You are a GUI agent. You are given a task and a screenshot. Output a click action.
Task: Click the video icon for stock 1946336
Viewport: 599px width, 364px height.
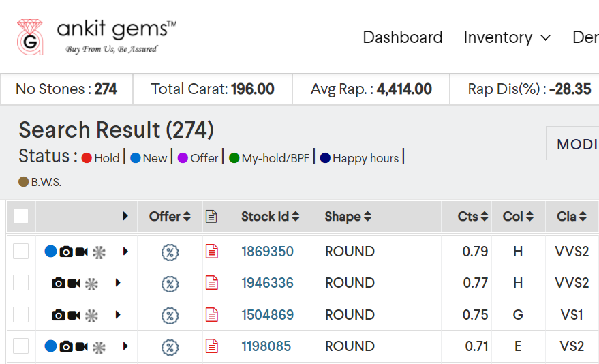[x=74, y=283]
